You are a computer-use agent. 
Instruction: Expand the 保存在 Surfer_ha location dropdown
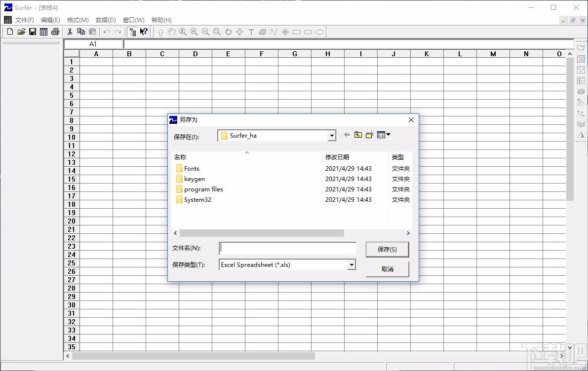tap(331, 136)
